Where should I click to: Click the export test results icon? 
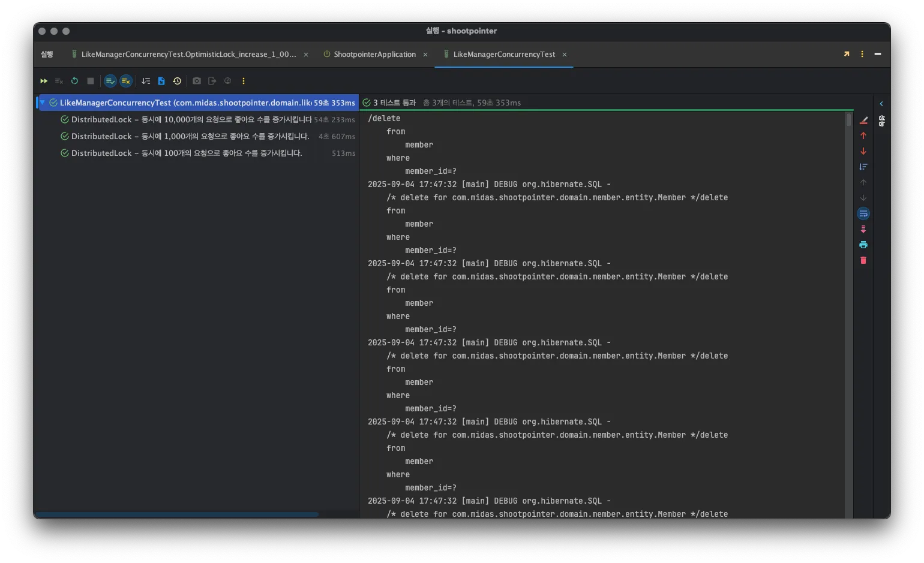pos(212,81)
